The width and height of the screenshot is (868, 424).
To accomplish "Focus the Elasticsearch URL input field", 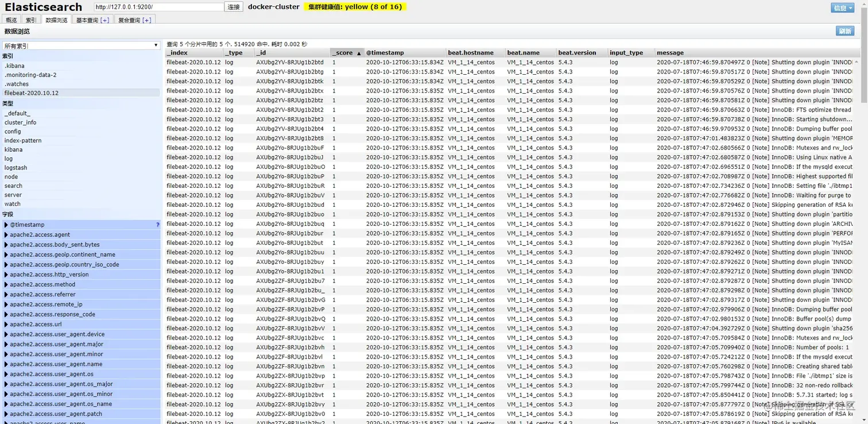I will coord(159,7).
